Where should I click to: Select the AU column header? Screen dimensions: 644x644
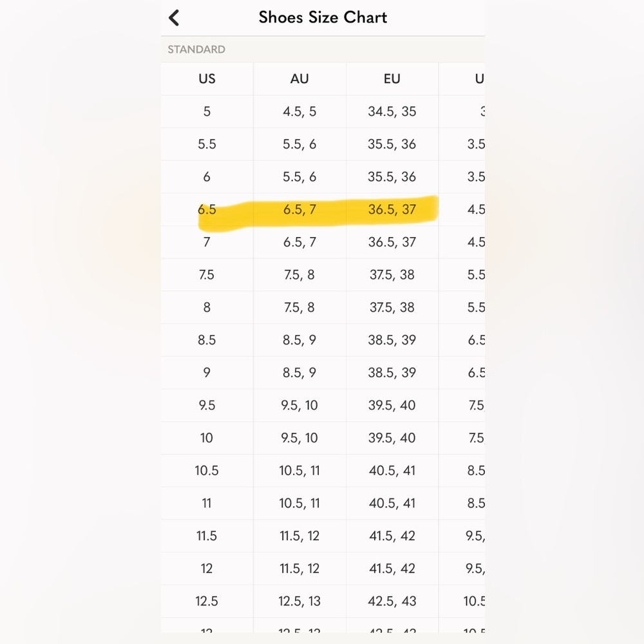pos(299,79)
